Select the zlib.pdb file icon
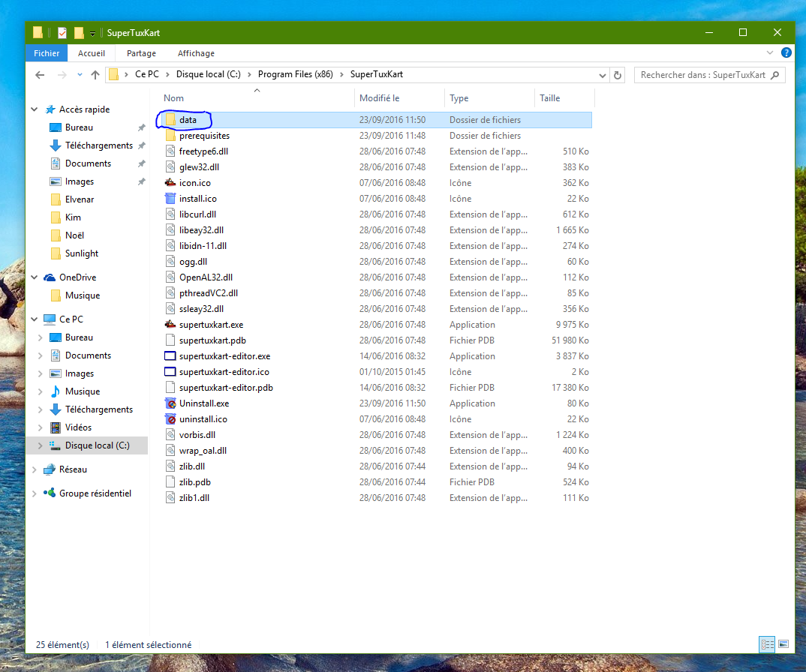 (x=170, y=482)
